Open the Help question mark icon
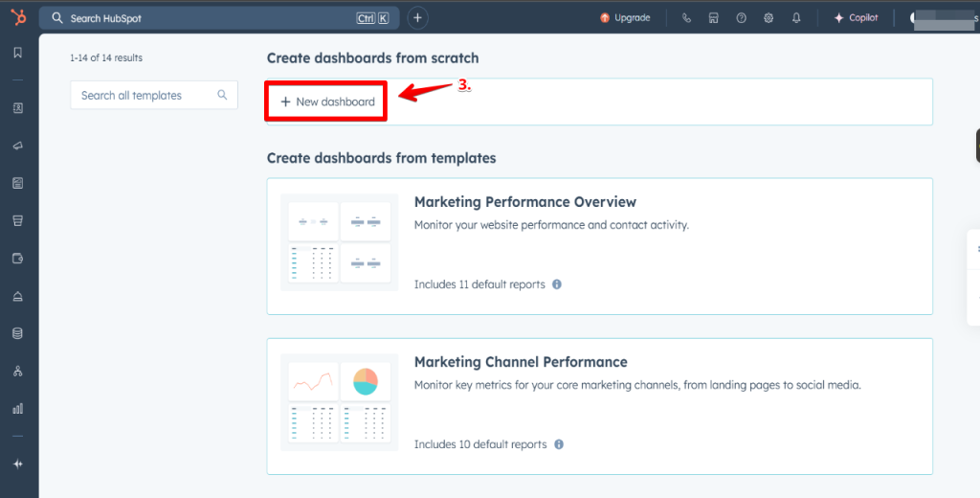 pyautogui.click(x=741, y=18)
